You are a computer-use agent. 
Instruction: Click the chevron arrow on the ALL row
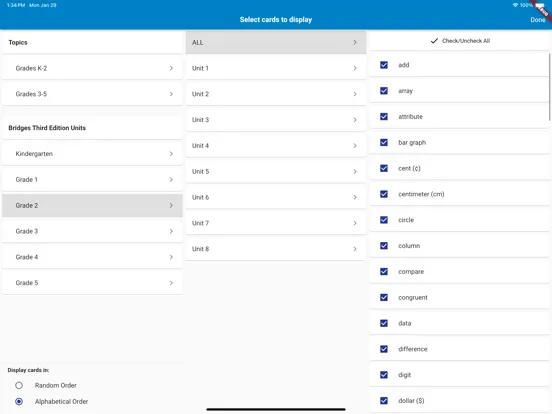(x=355, y=42)
